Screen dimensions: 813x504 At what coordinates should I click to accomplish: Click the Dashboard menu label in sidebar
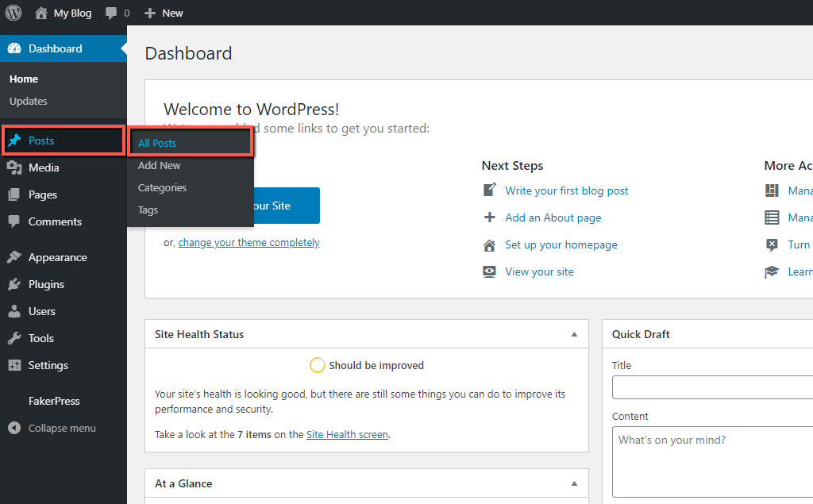pyautogui.click(x=55, y=48)
